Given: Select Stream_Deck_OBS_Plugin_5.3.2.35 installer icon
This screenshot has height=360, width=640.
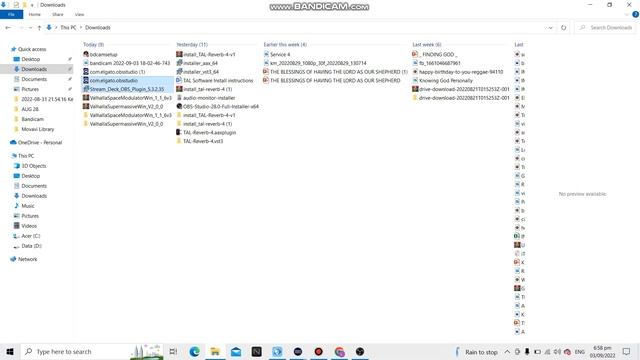Looking at the screenshot, I should click(86, 89).
